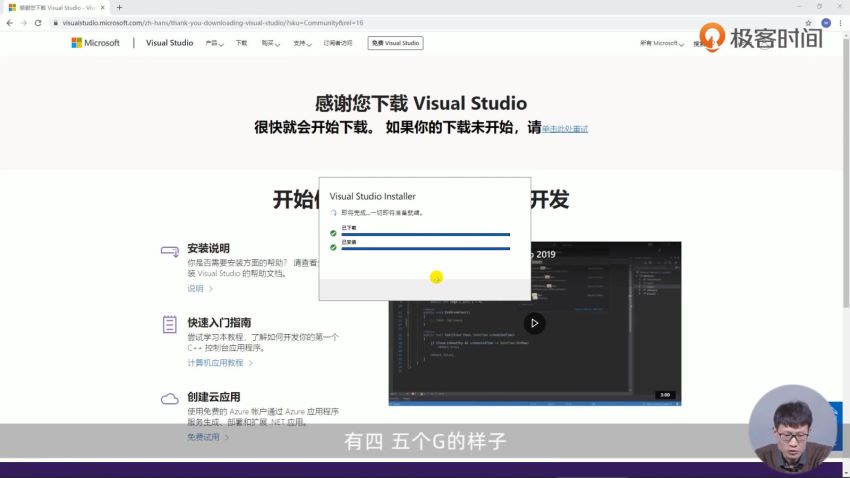Open the 免费试用 link
The height and width of the screenshot is (478, 850).
click(x=208, y=437)
